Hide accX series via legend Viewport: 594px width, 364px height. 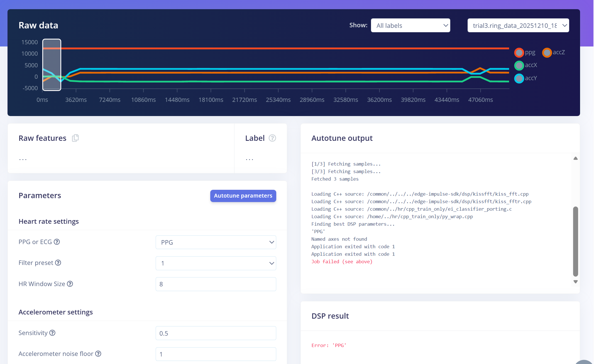point(519,65)
